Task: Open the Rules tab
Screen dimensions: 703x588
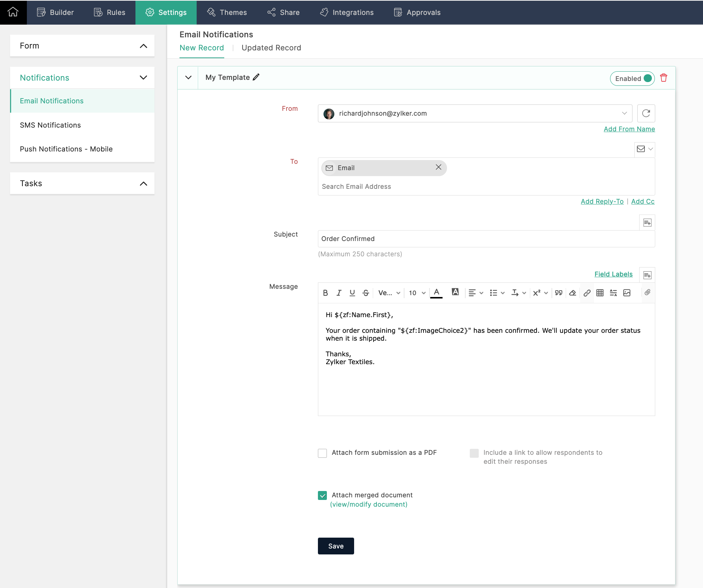Action: point(109,12)
